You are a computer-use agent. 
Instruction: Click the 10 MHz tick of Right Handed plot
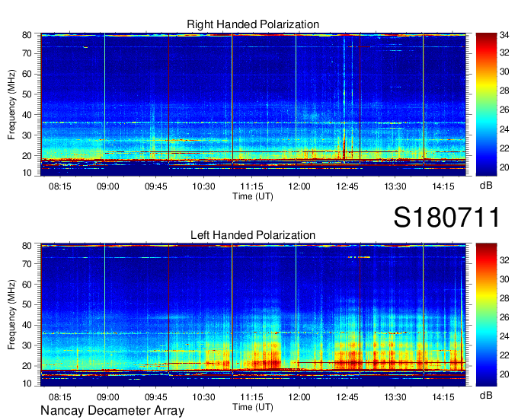[x=27, y=173]
